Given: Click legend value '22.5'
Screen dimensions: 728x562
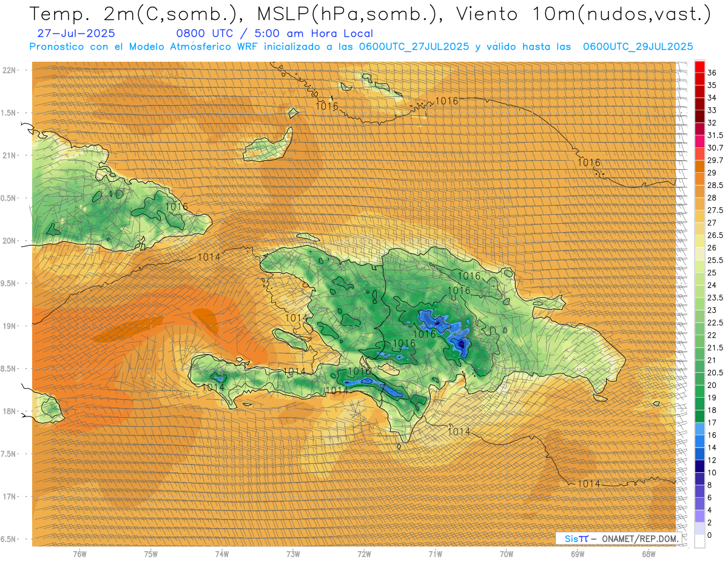Looking at the screenshot, I should 715,323.
